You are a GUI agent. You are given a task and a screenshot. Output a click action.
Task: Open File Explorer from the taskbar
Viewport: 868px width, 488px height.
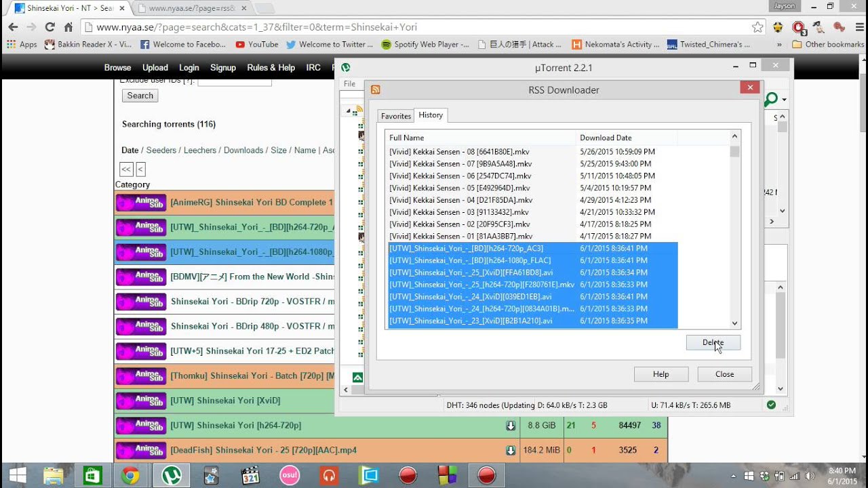pos(54,476)
